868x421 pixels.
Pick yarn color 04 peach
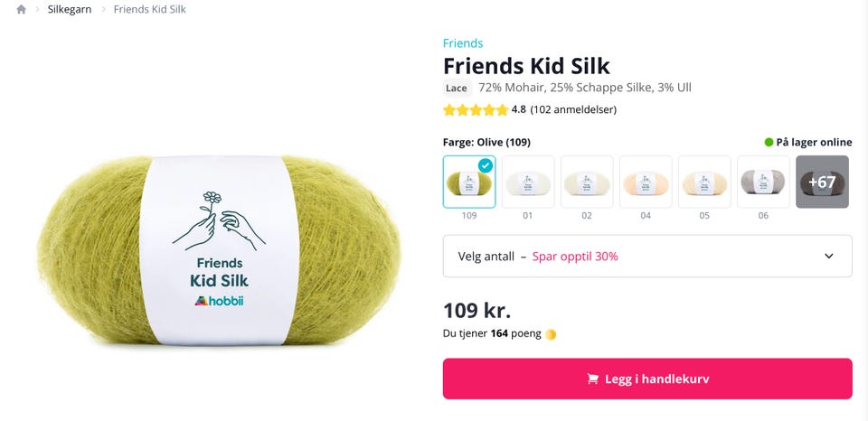pos(646,182)
